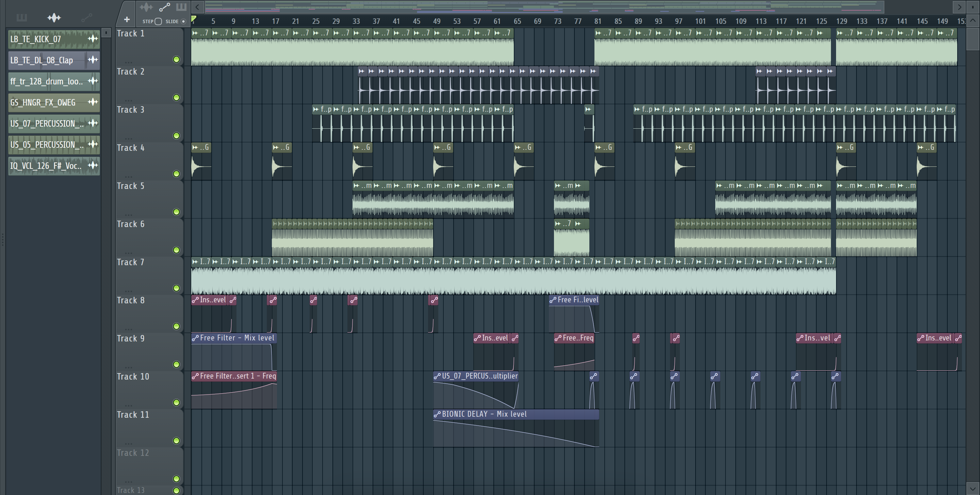Click waveform icon on GS_HNGR_FX_OWEG item

click(x=93, y=101)
